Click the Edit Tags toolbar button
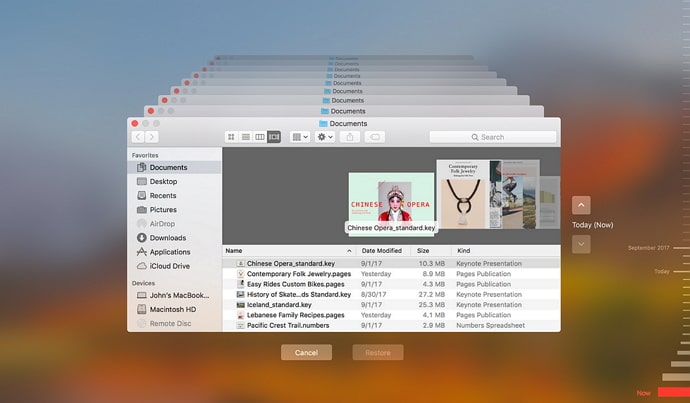 (374, 137)
